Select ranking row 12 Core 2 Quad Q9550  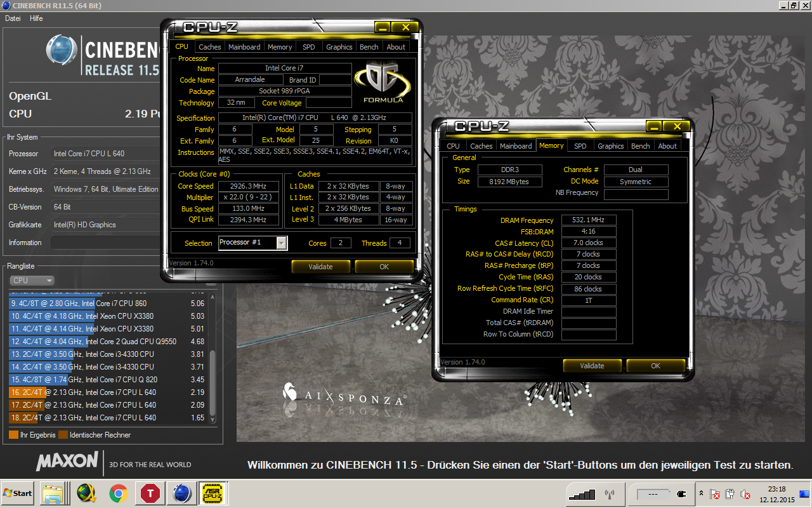click(108, 342)
